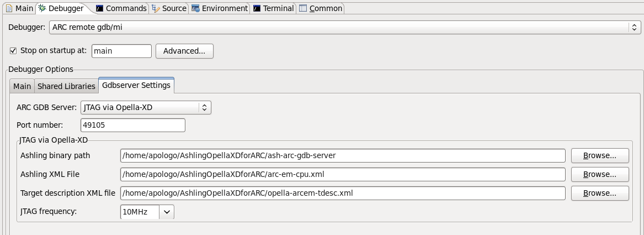Browse for Ashling XML File
Screen dimensions: 644x235
600,175
